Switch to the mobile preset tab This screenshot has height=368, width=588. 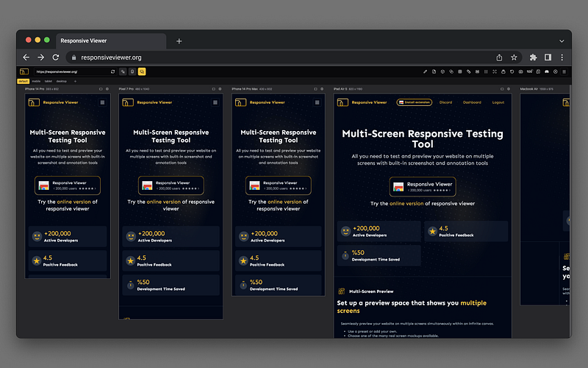point(36,81)
